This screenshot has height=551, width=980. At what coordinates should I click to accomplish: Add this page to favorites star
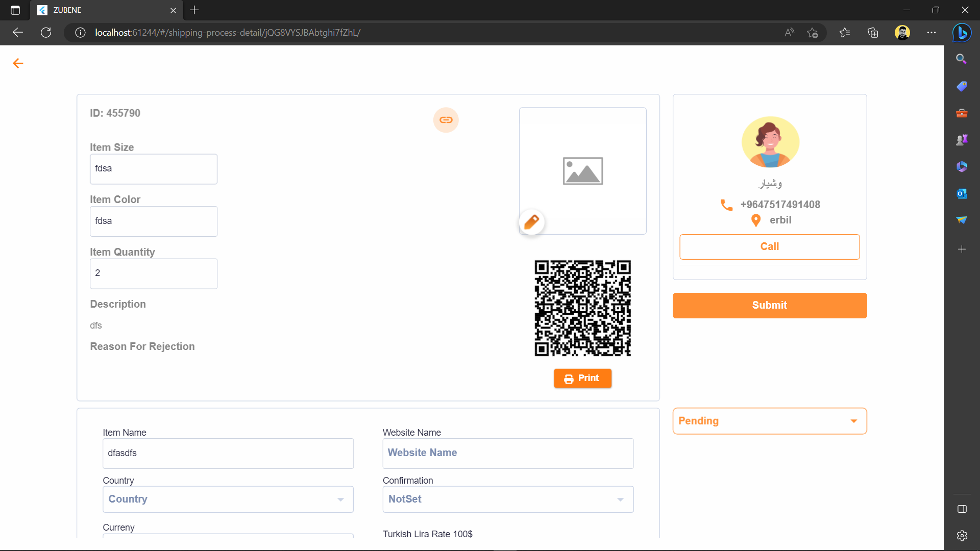pos(812,33)
